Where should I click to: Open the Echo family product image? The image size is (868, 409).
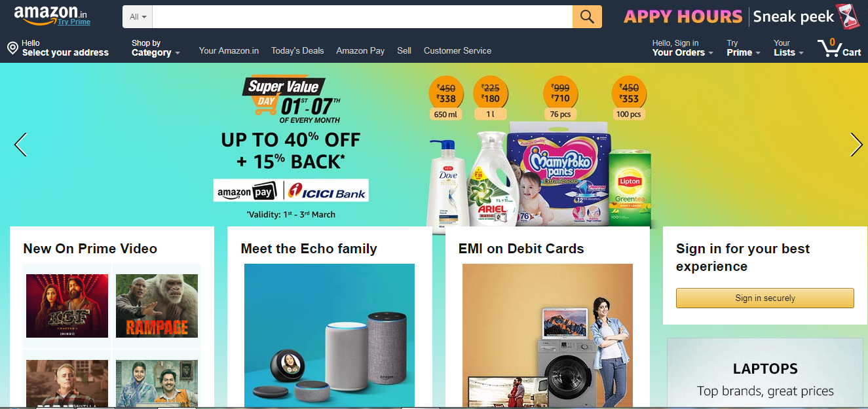(330, 336)
